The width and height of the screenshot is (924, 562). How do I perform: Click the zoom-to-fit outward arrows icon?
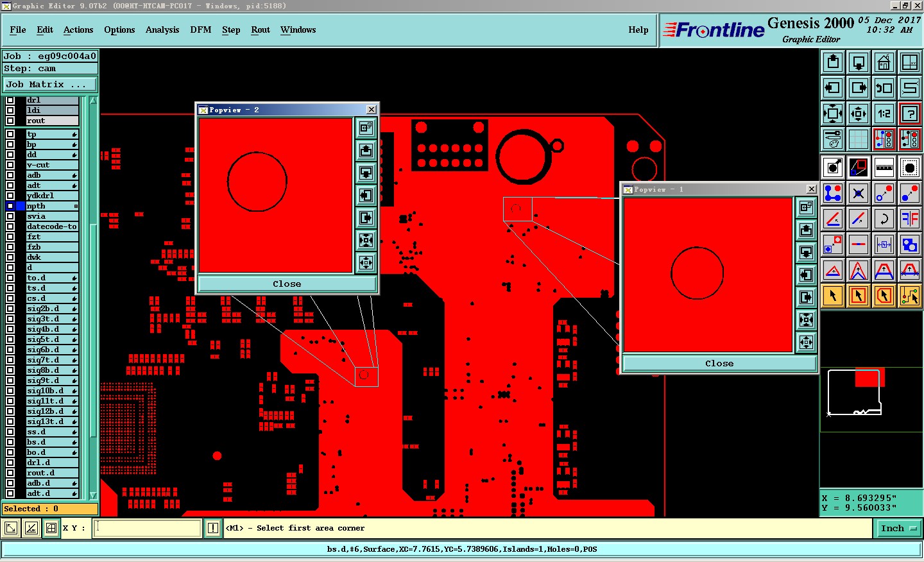point(833,114)
